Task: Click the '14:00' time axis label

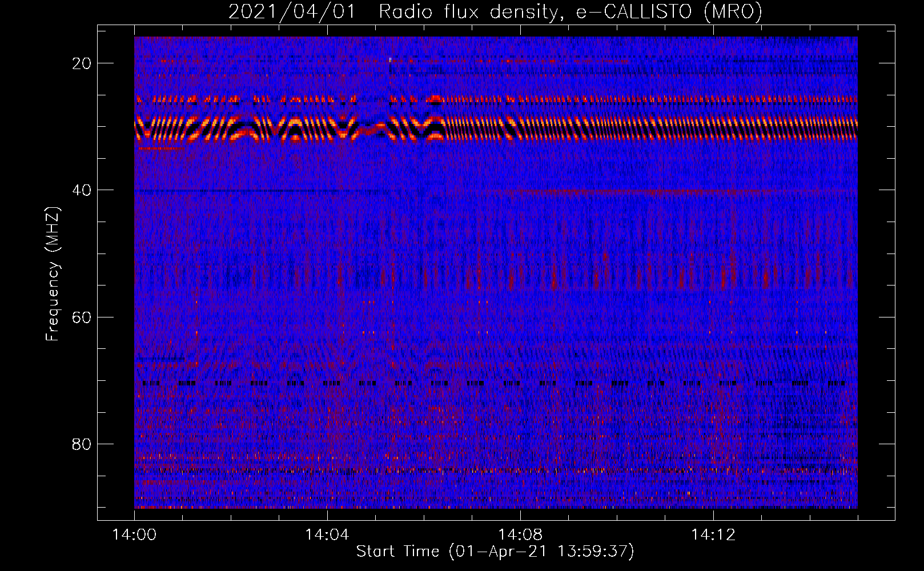Action: (134, 535)
